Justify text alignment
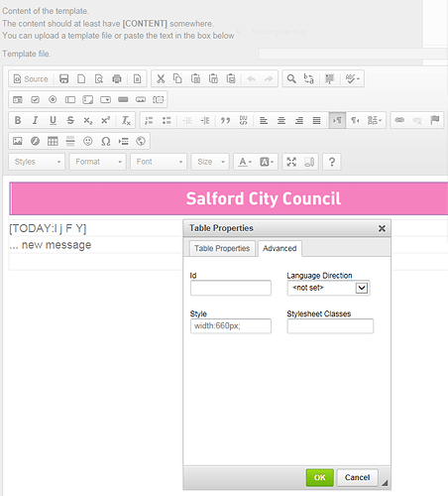The width and height of the screenshot is (448, 496). point(316,120)
